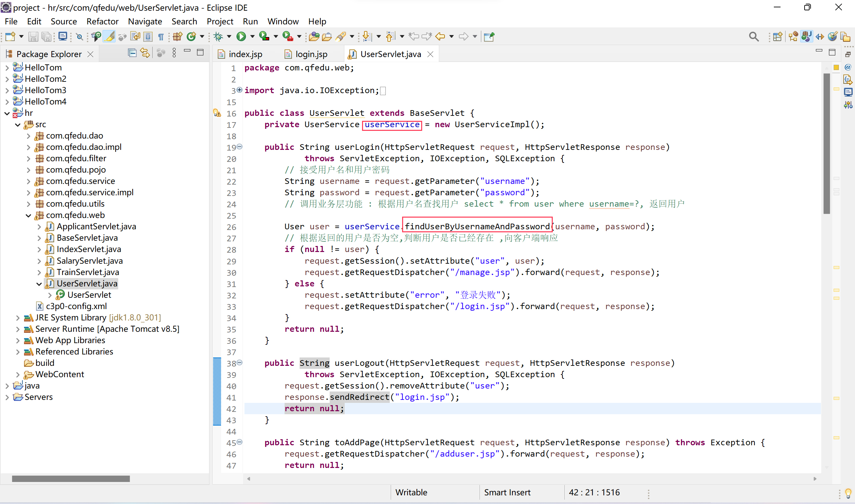Click the green Run button

pos(241,36)
